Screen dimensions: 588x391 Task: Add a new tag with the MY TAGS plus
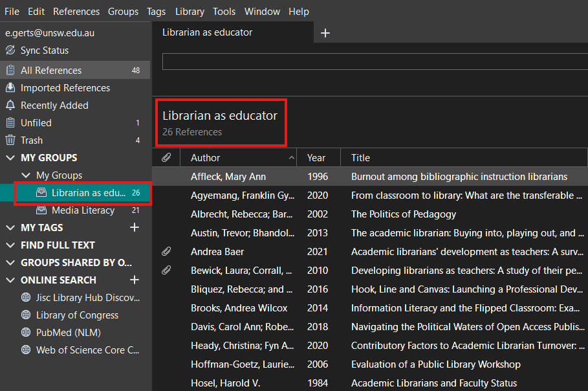pos(134,227)
